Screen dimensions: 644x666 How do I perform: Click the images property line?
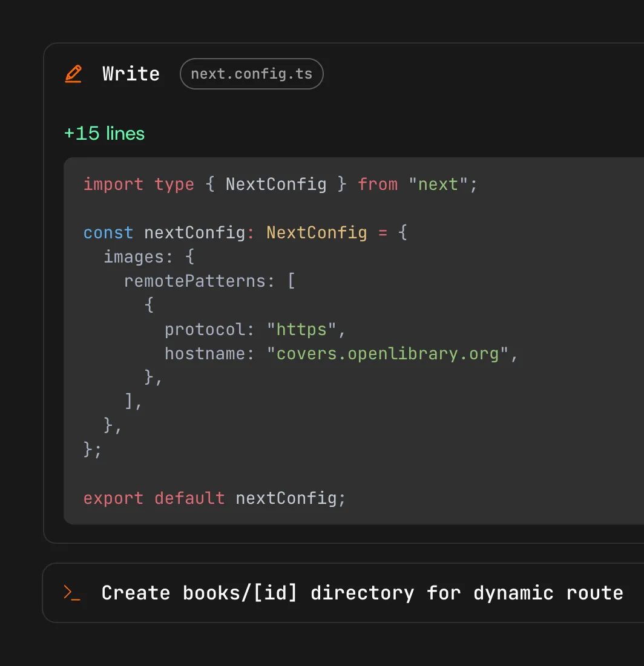[148, 257]
